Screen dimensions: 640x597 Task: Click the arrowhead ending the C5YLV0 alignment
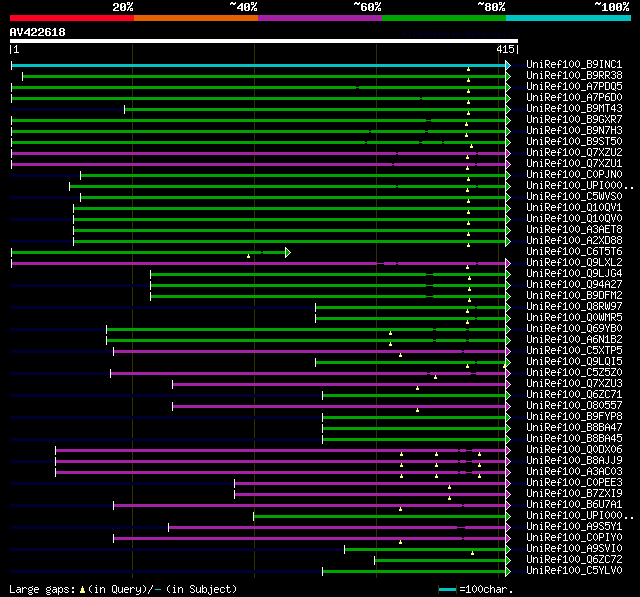click(x=508, y=572)
